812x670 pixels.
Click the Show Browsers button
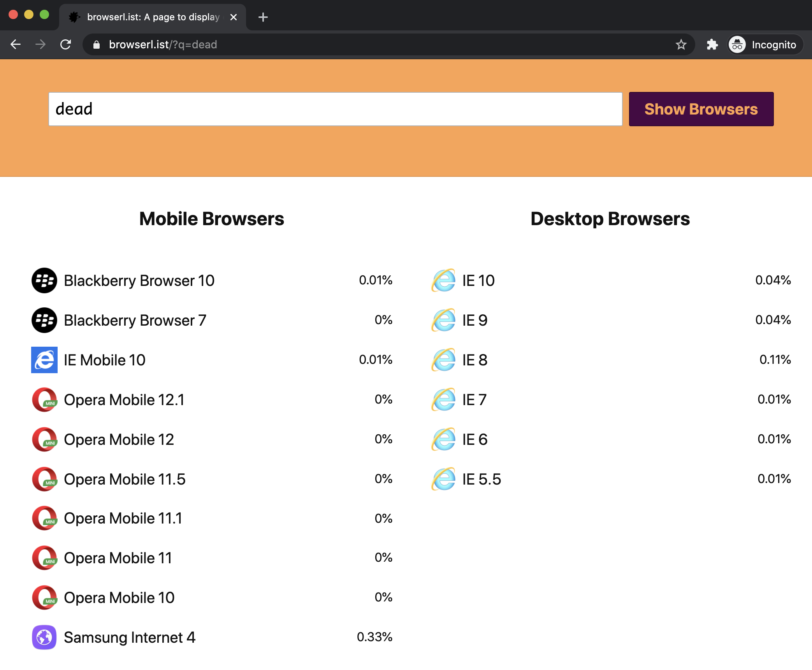pyautogui.click(x=701, y=109)
